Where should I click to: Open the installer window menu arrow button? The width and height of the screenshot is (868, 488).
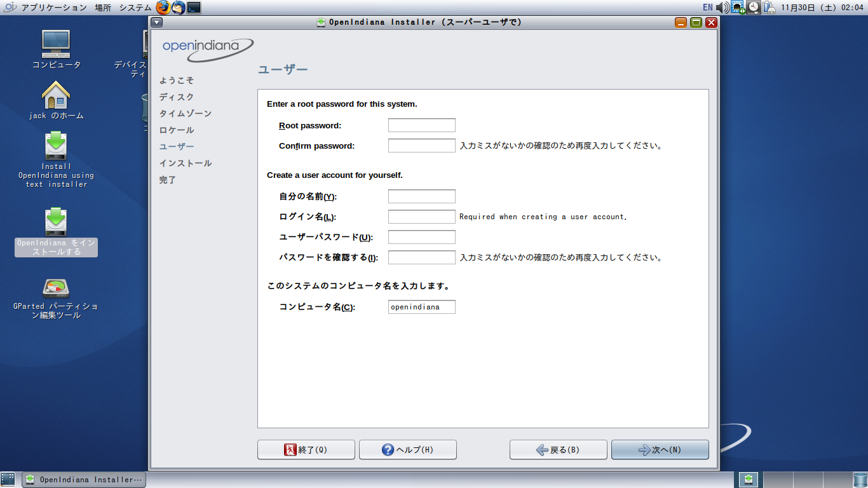pyautogui.click(x=157, y=22)
